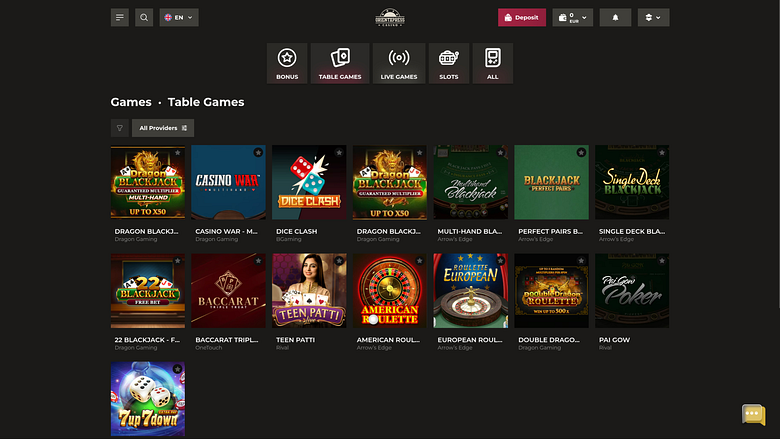
Task: Click the filter funnel icon
Action: click(x=119, y=128)
